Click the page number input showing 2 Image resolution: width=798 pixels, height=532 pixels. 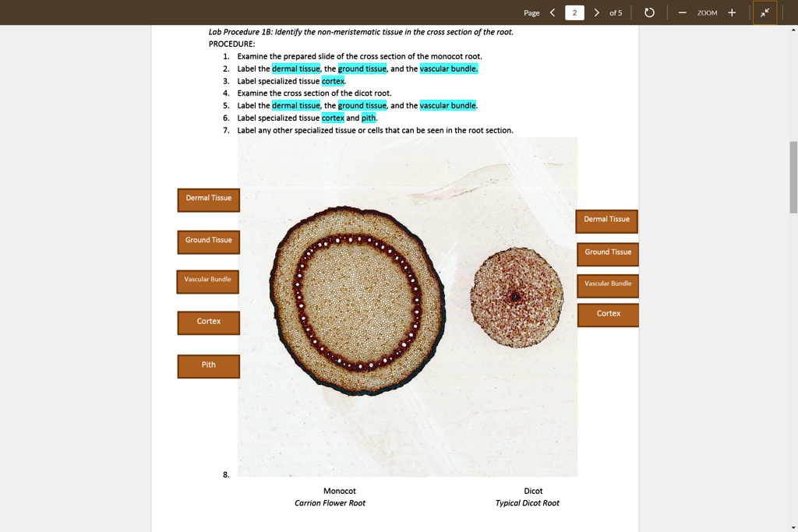[574, 12]
